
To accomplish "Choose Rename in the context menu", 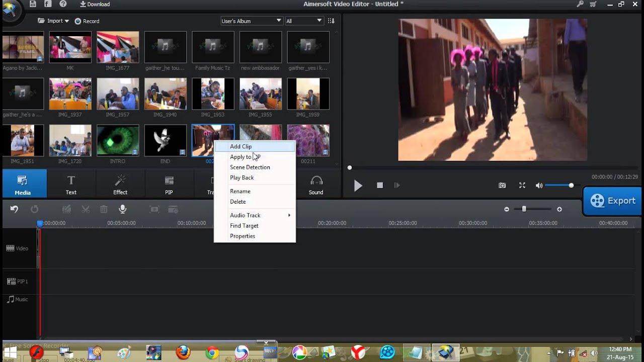I will (x=255, y=191).
